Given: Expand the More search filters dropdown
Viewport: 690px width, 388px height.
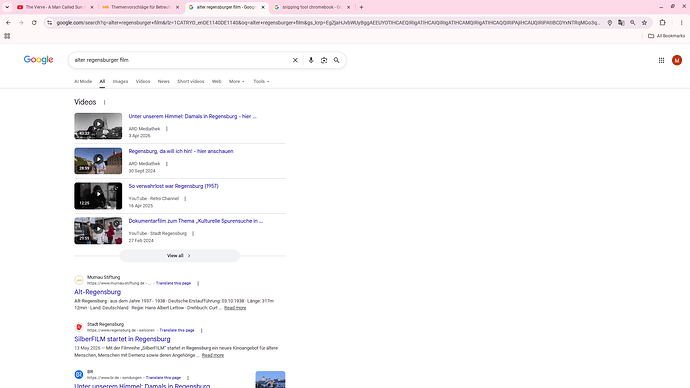Looking at the screenshot, I should point(236,81).
